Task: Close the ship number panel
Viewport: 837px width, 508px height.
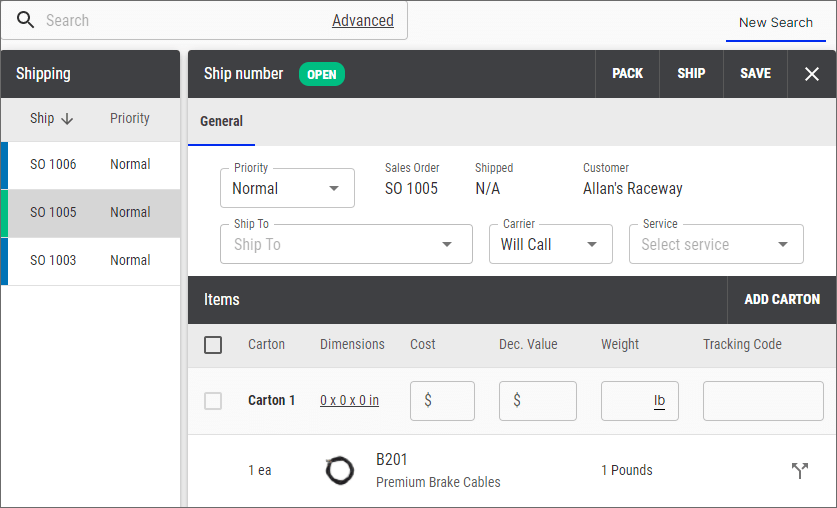Action: (x=811, y=74)
